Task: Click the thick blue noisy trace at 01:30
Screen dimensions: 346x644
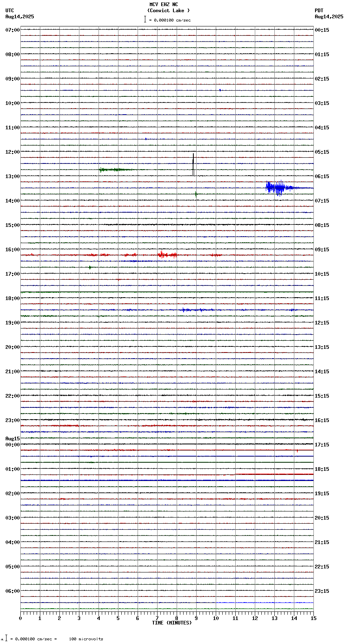Action: (167, 480)
